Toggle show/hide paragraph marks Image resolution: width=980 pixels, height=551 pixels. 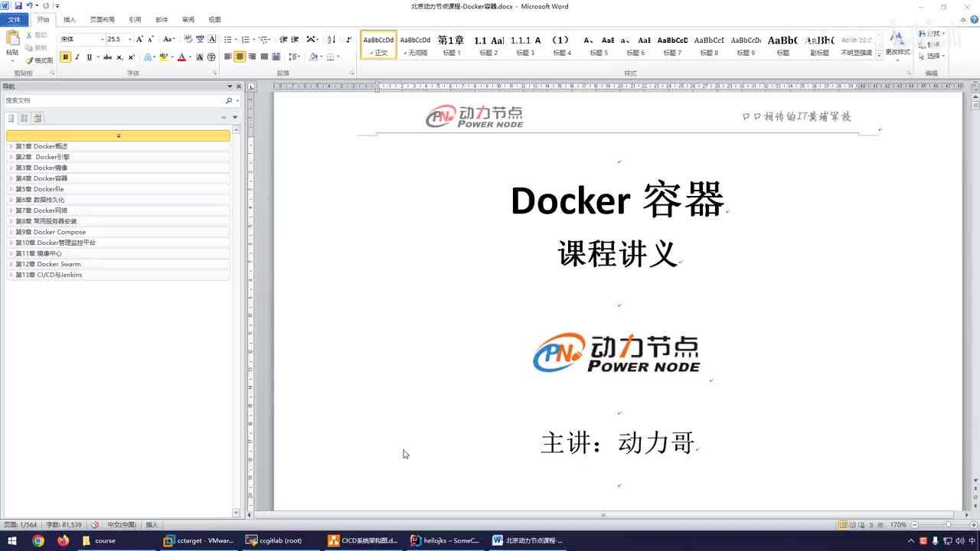coord(349,39)
